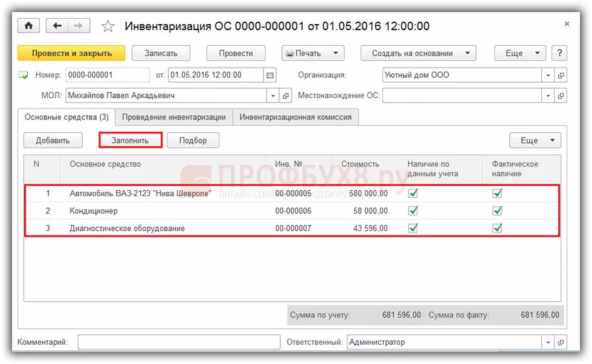The width and height of the screenshot is (592, 364).
Task: Open help with the question mark button
Action: point(559,53)
